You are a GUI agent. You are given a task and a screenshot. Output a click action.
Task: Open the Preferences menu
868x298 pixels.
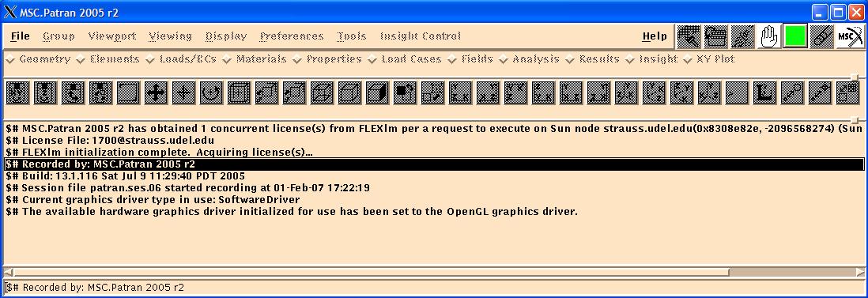click(x=292, y=36)
